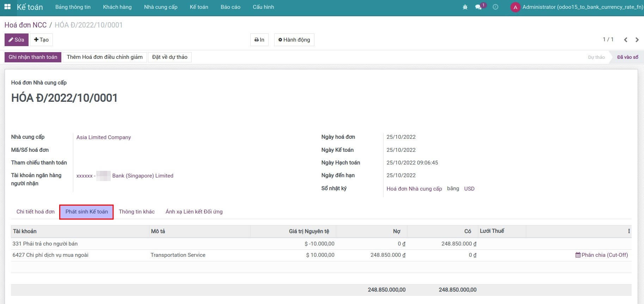
Task: Click Phân chia (Cut-Off) on expense line
Action: (x=602, y=255)
